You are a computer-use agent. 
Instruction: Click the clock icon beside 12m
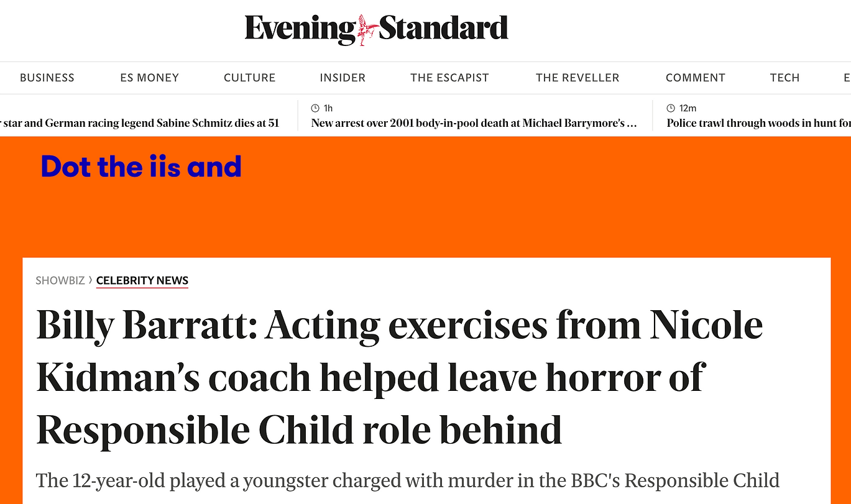tap(671, 108)
